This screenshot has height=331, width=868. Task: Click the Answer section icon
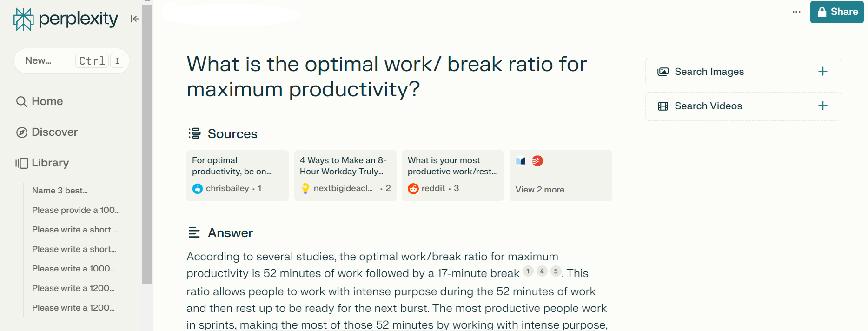(x=194, y=232)
